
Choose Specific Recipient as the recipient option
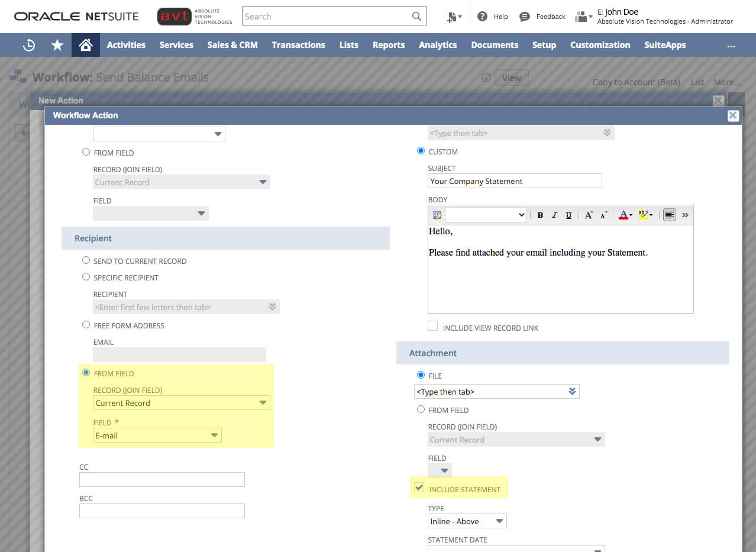86,277
